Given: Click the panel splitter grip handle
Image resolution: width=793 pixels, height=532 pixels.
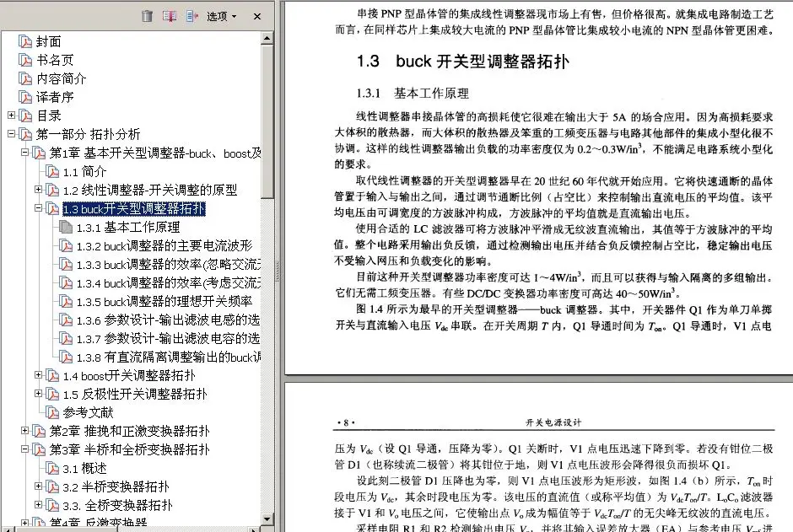Looking at the screenshot, I should click(278, 271).
